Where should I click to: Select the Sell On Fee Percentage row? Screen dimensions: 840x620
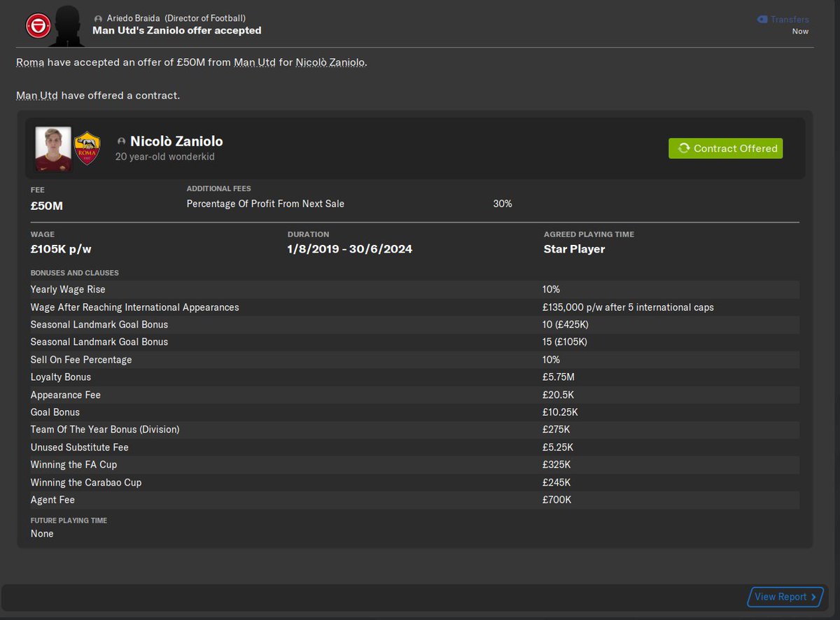click(x=414, y=360)
